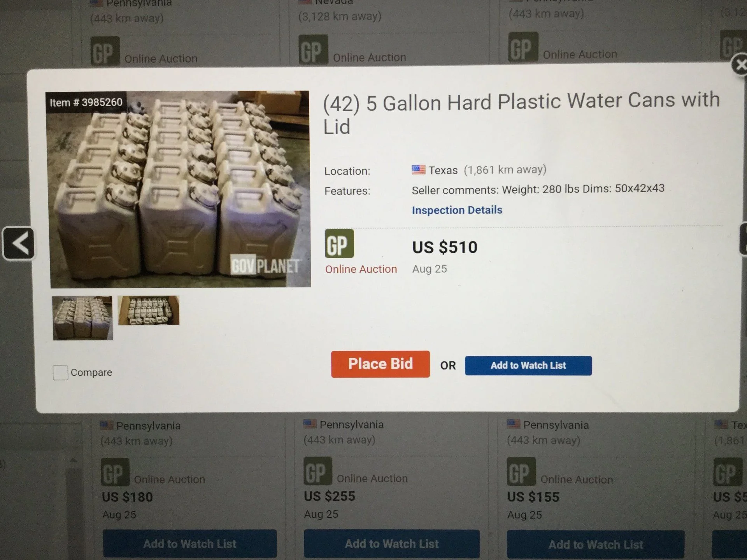
Task: Go to previous item with left arrow
Action: click(19, 243)
